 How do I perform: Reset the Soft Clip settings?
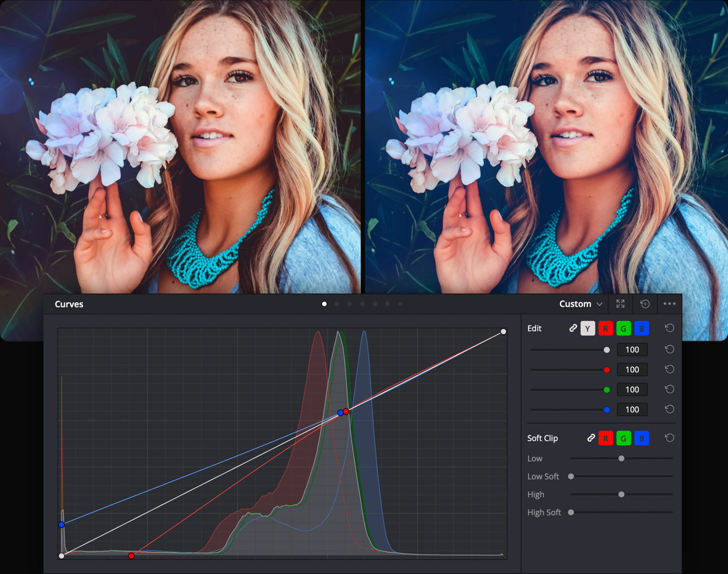tap(669, 438)
